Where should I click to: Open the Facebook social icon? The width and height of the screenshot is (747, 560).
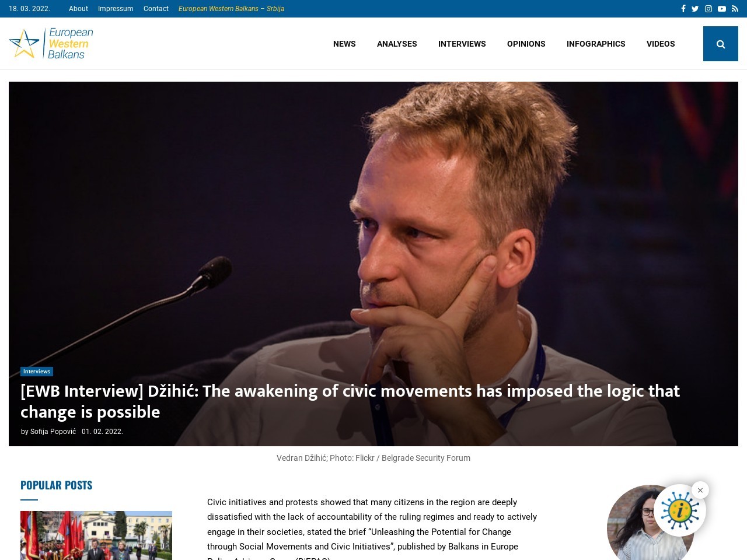(x=683, y=9)
